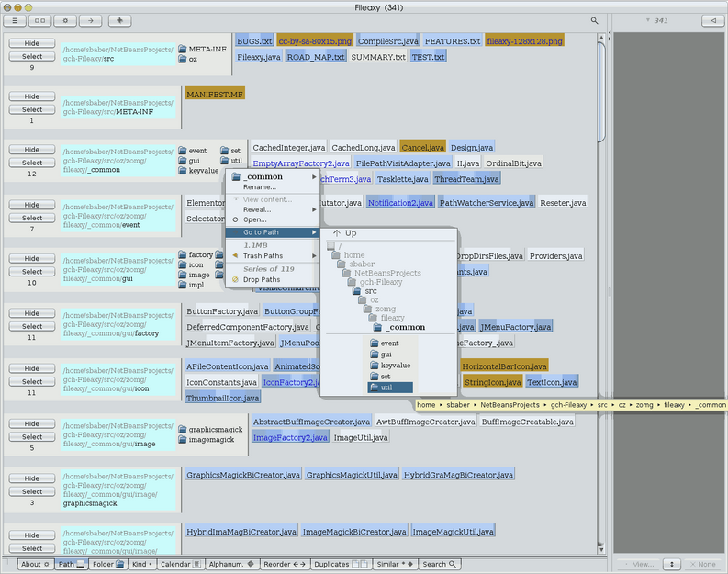This screenshot has width=728, height=574.
Task: Click the magnifier search icon at top
Action: point(594,20)
